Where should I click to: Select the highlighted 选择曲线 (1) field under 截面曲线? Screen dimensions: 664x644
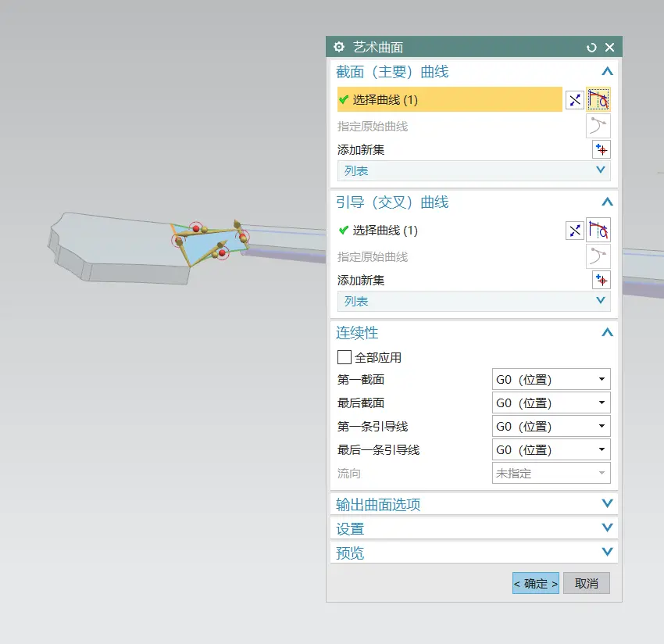(x=450, y=99)
